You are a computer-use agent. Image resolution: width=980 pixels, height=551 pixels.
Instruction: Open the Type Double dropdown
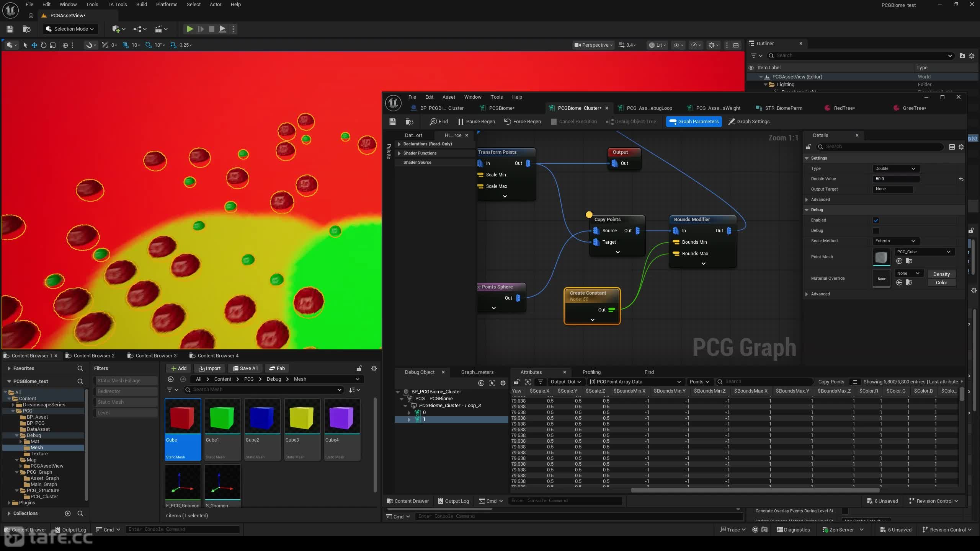click(x=895, y=169)
